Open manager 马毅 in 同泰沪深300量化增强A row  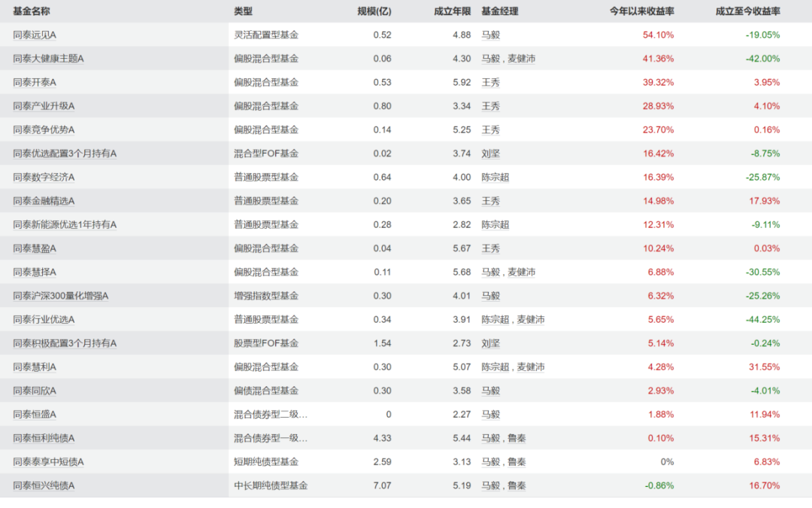tap(491, 296)
